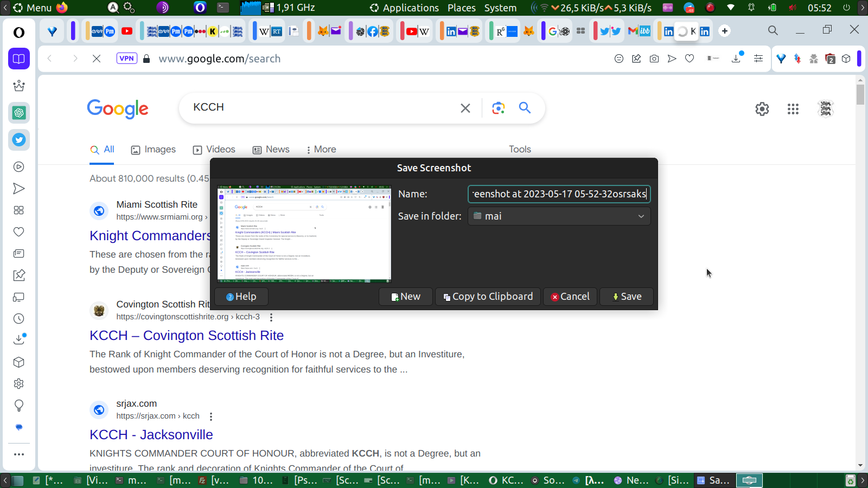Save the screenshot
Screen dimensions: 868x488
[x=627, y=297]
